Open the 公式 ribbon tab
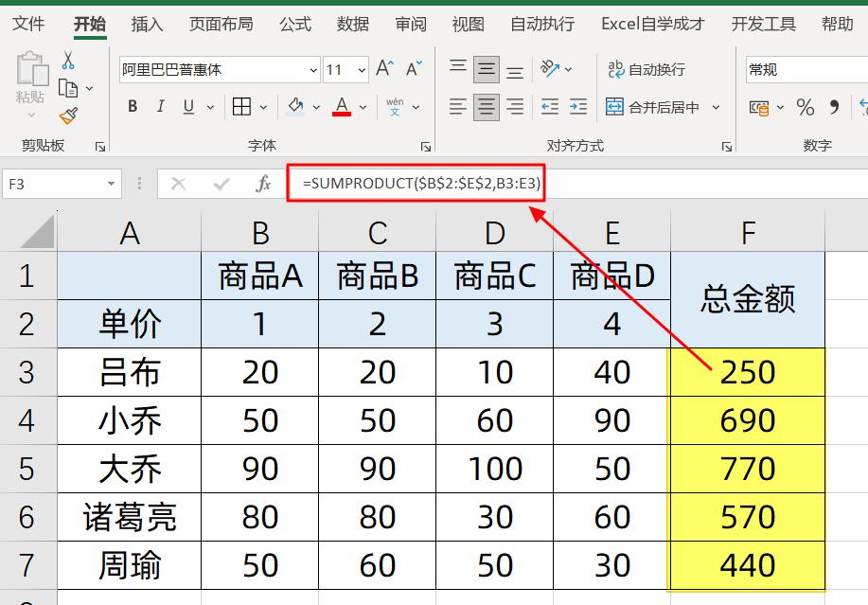 coord(294,24)
